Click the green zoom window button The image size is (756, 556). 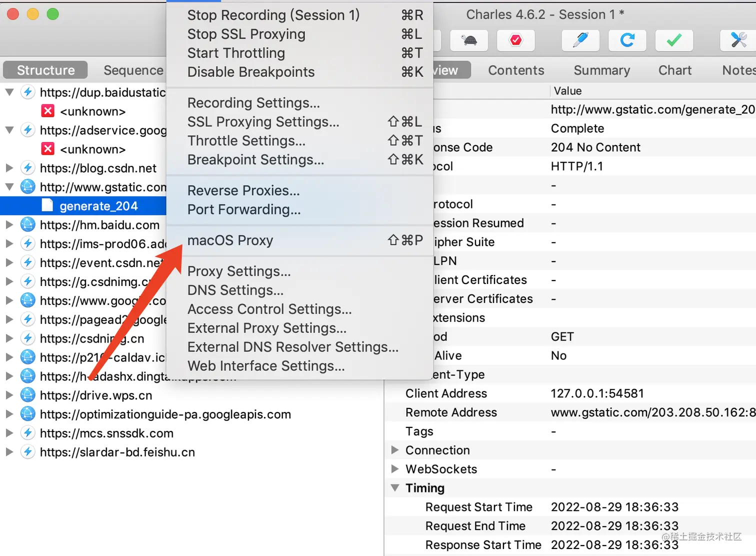click(x=52, y=14)
